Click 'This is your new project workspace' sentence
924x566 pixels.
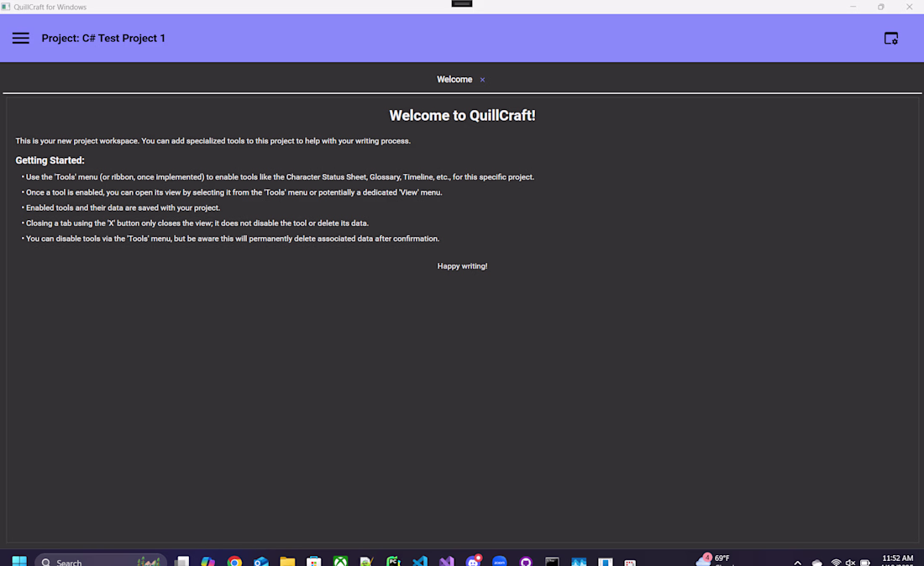(213, 141)
